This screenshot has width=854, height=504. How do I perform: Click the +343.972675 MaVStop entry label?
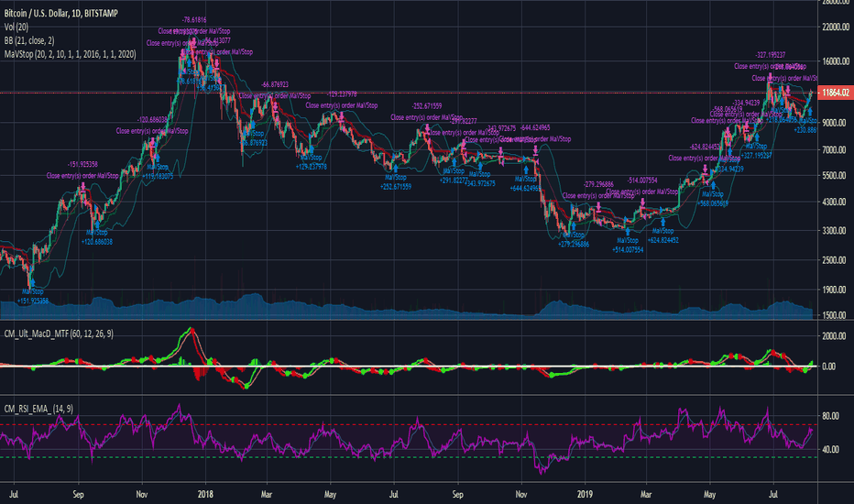480,183
